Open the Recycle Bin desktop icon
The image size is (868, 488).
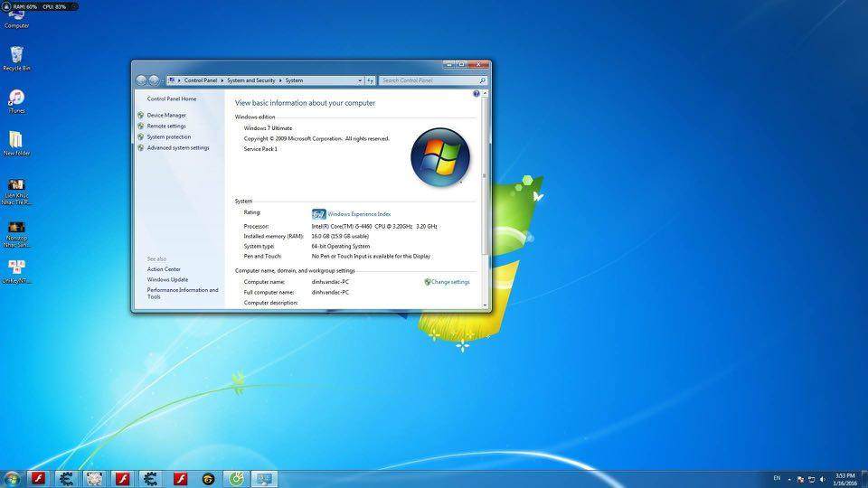15,57
